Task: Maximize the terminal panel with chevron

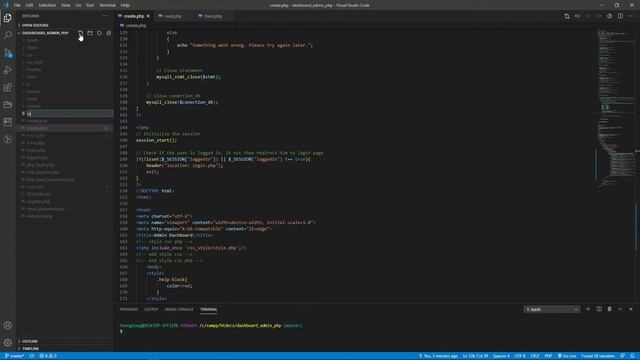Action: (x=620, y=309)
